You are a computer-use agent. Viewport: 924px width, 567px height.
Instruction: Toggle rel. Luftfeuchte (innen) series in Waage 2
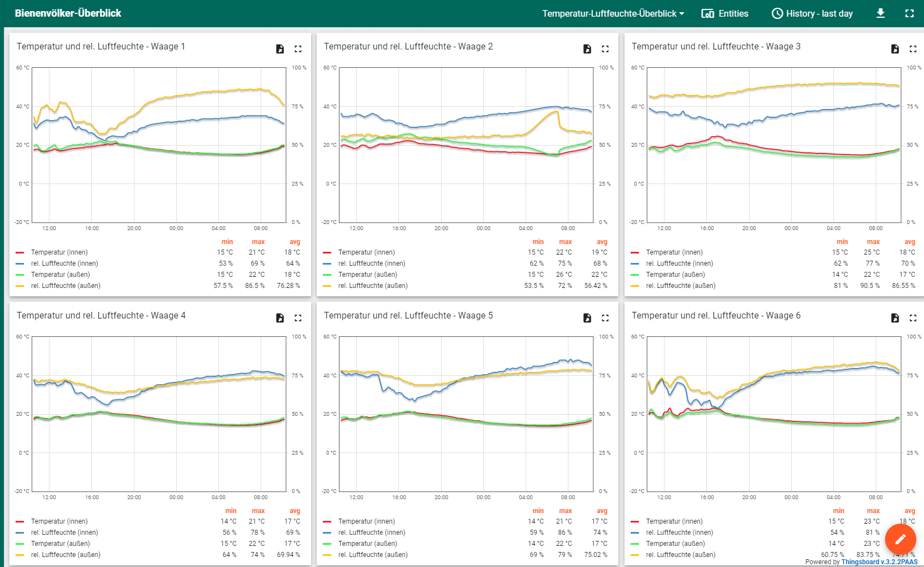(x=371, y=263)
